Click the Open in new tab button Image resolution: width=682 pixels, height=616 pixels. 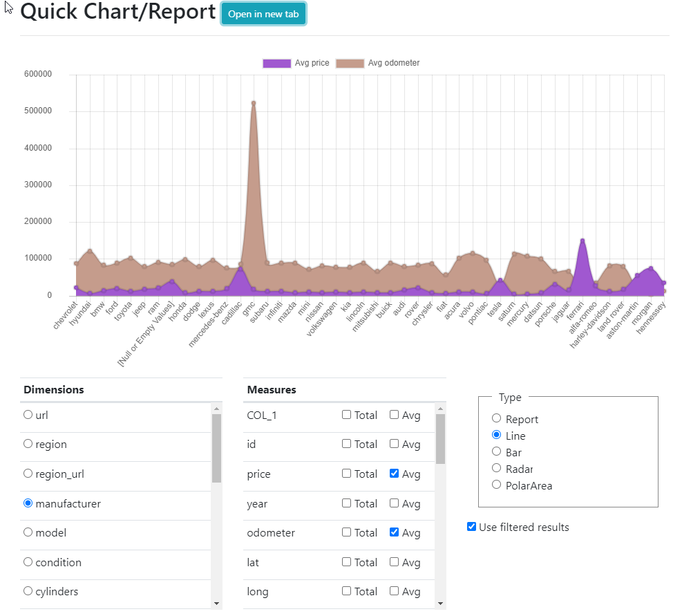click(x=263, y=15)
